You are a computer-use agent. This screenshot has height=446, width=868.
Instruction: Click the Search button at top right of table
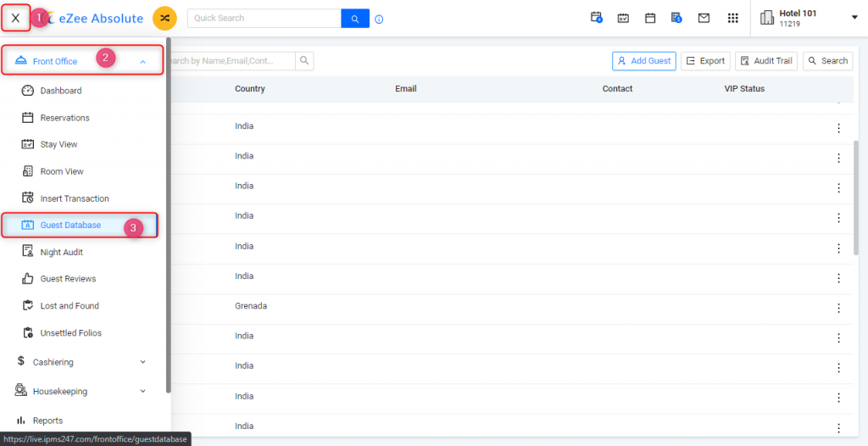point(827,61)
